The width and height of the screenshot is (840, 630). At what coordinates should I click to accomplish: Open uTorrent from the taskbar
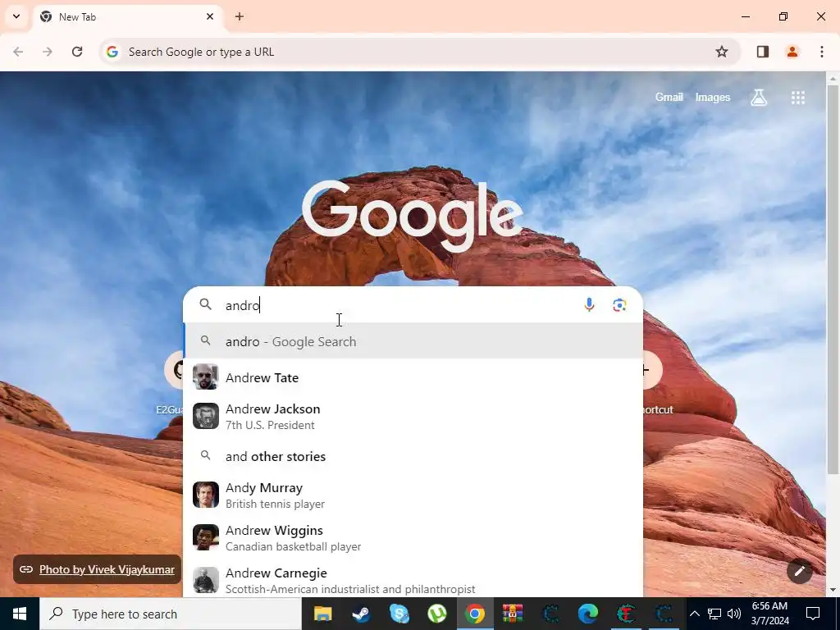click(x=437, y=614)
